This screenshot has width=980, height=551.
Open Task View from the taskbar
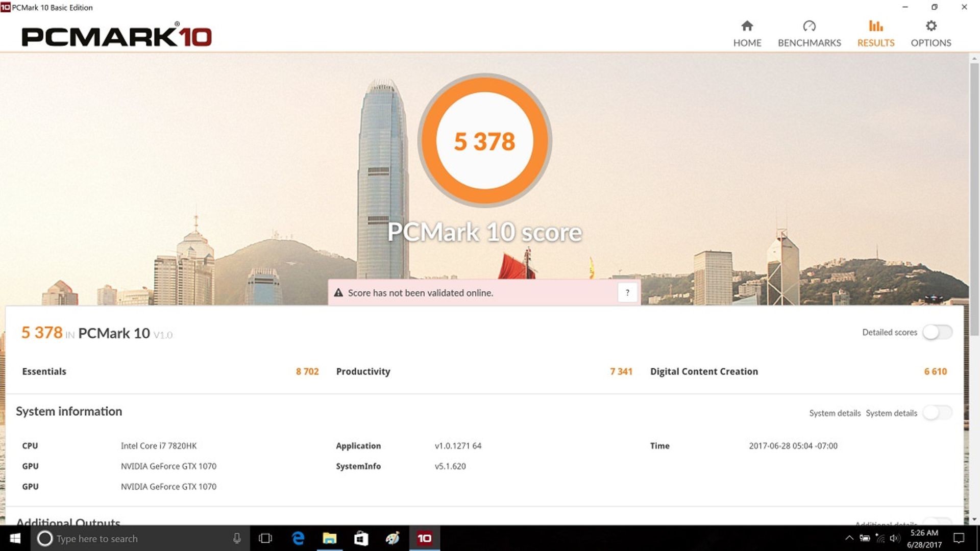click(x=265, y=538)
